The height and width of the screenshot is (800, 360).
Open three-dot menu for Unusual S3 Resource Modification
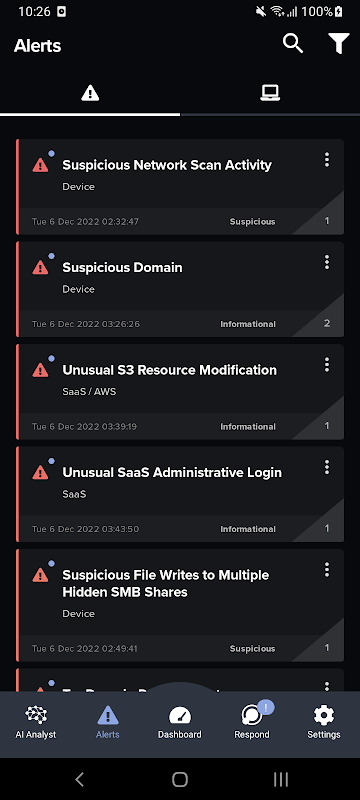327,364
